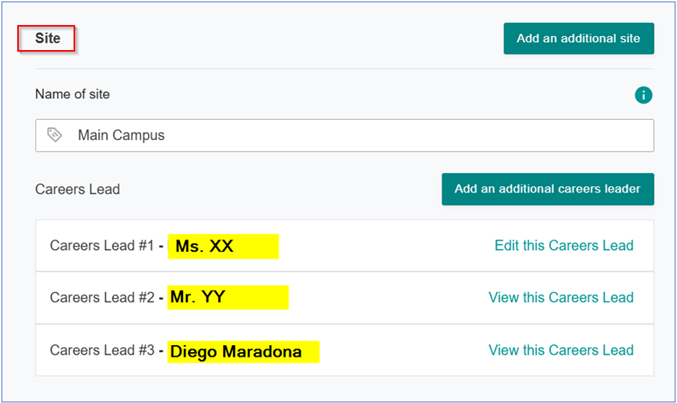Open Edit this Careers Lead for Ms. XX
This screenshot has width=677, height=403.
click(x=564, y=245)
